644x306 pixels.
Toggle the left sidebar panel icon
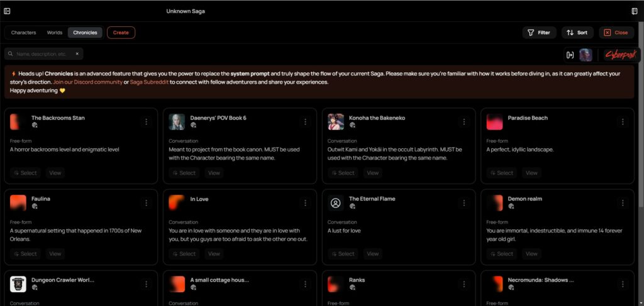7,11
